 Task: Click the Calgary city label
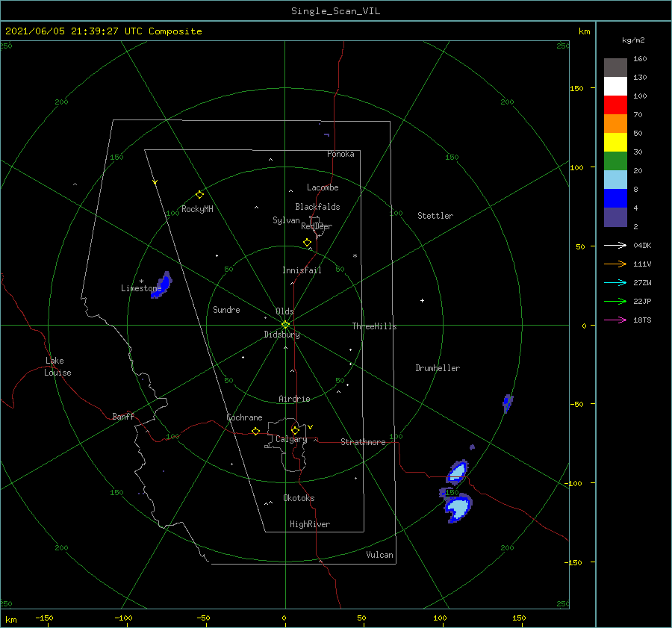pyautogui.click(x=291, y=439)
